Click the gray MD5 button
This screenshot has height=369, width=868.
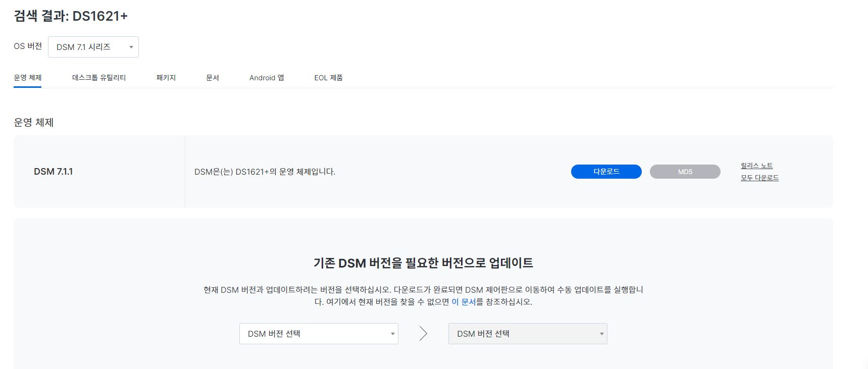point(685,172)
